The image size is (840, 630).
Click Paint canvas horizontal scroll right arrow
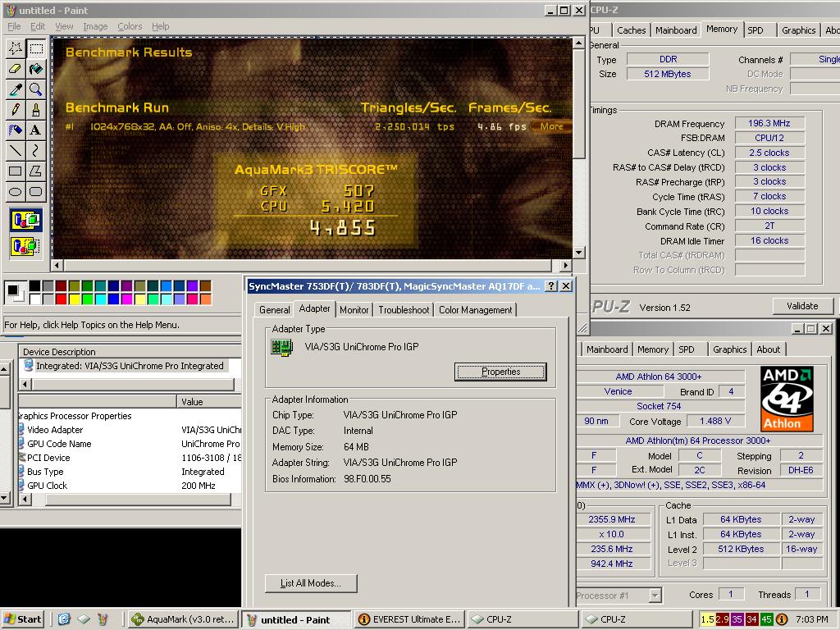click(565, 265)
